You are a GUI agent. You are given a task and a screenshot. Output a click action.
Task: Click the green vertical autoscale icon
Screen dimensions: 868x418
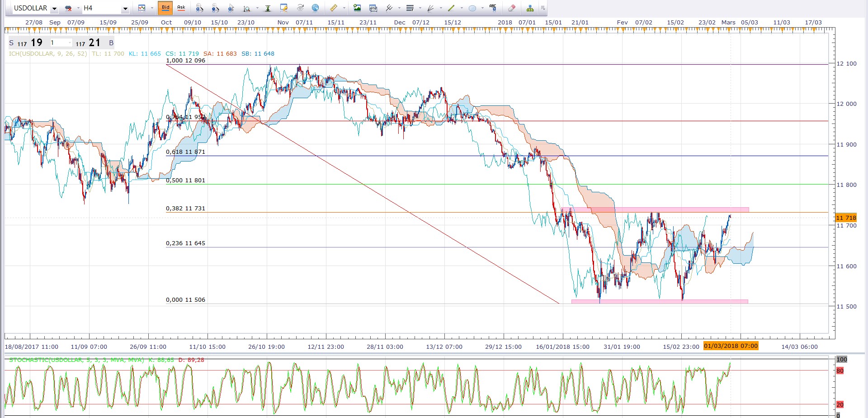pos(268,8)
